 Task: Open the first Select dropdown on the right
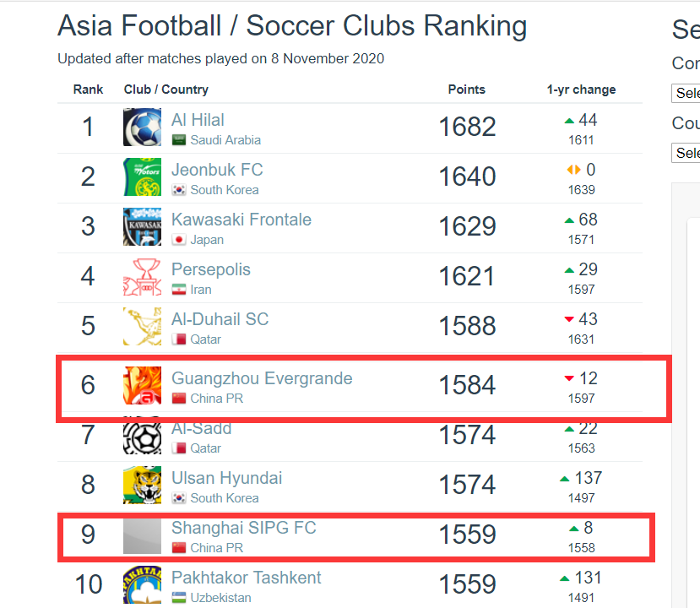(x=686, y=93)
